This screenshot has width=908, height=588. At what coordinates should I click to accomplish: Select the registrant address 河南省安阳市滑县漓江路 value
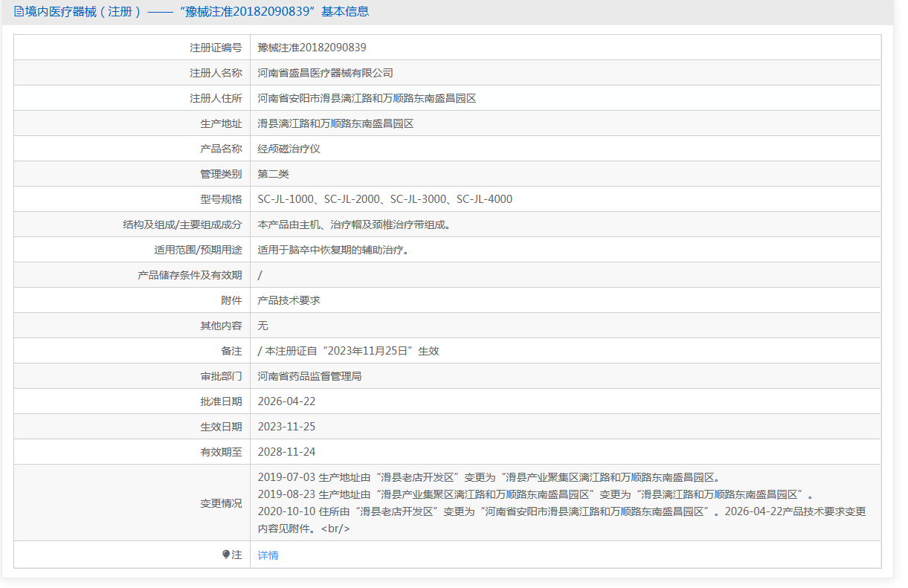coord(367,98)
